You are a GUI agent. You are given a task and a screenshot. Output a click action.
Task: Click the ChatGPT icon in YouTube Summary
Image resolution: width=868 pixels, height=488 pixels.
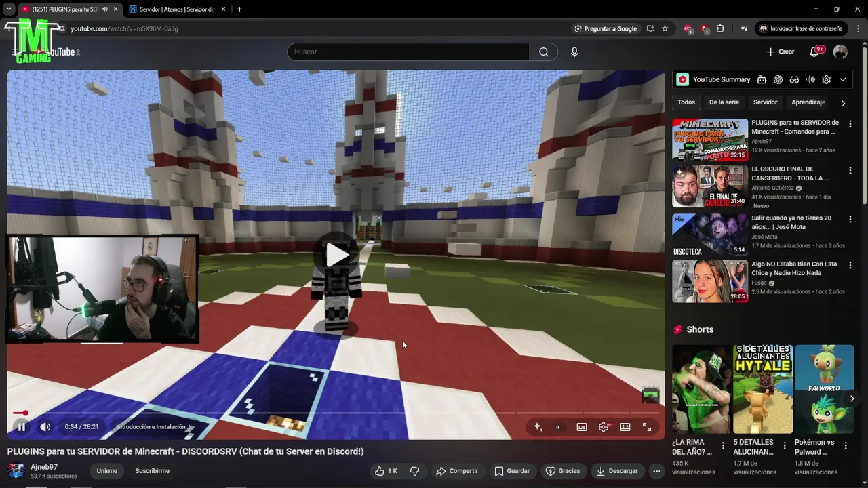(778, 79)
